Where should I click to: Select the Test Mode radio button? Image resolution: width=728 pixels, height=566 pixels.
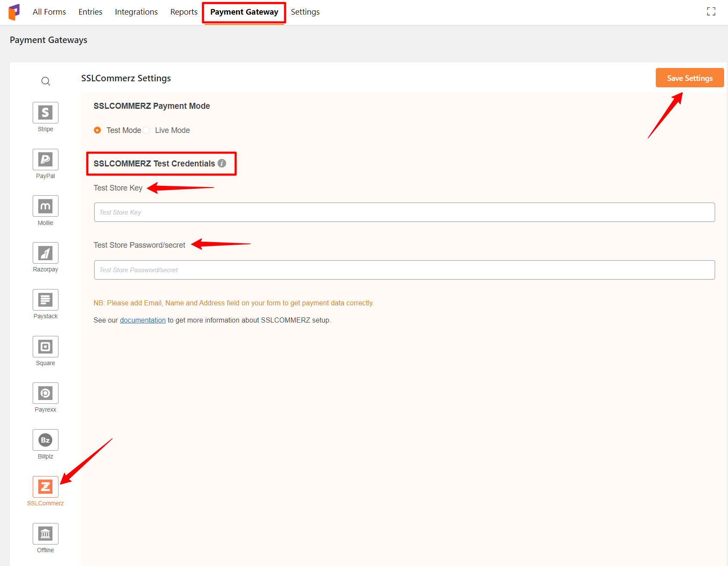[x=98, y=130]
